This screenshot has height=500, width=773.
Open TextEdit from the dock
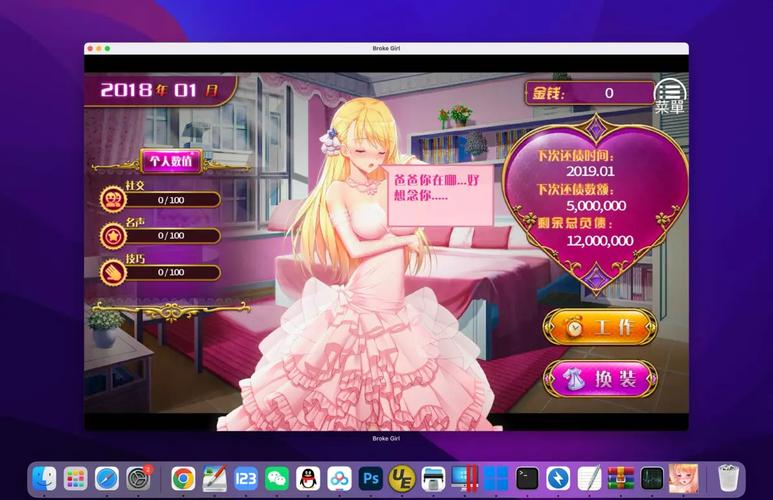[x=590, y=479]
